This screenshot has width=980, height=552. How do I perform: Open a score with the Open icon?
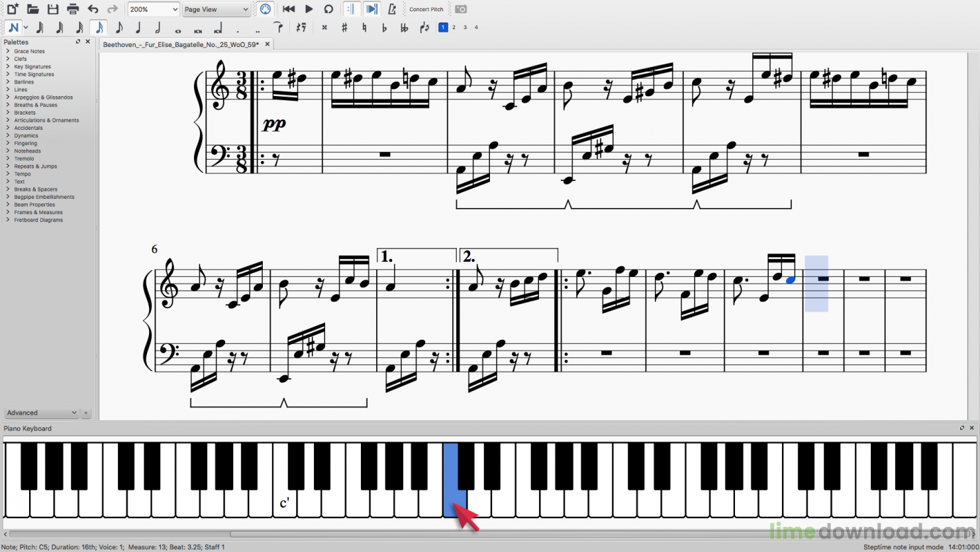pyautogui.click(x=32, y=9)
